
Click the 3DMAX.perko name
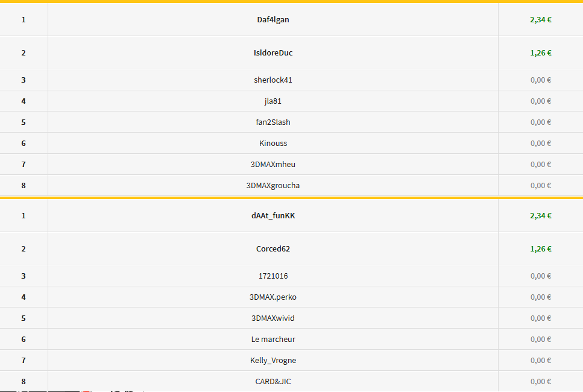tap(273, 297)
